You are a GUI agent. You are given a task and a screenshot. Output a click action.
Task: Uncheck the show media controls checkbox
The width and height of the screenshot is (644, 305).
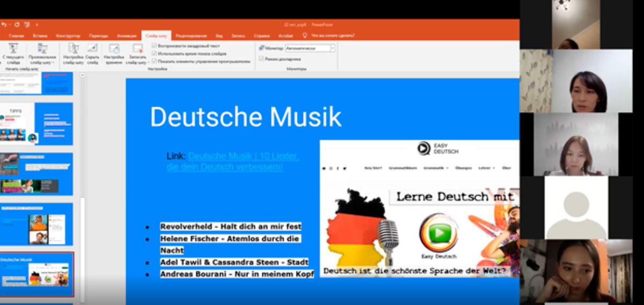pyautogui.click(x=155, y=61)
